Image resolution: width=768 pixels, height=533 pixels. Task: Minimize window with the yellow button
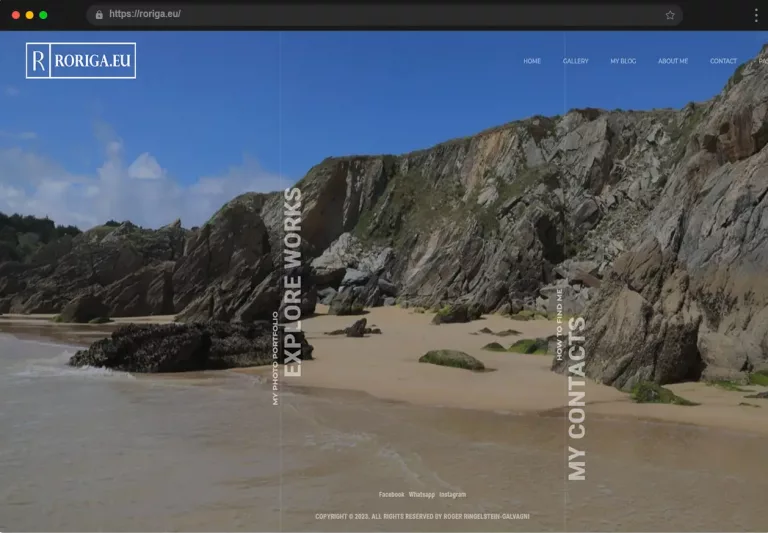coord(29,15)
